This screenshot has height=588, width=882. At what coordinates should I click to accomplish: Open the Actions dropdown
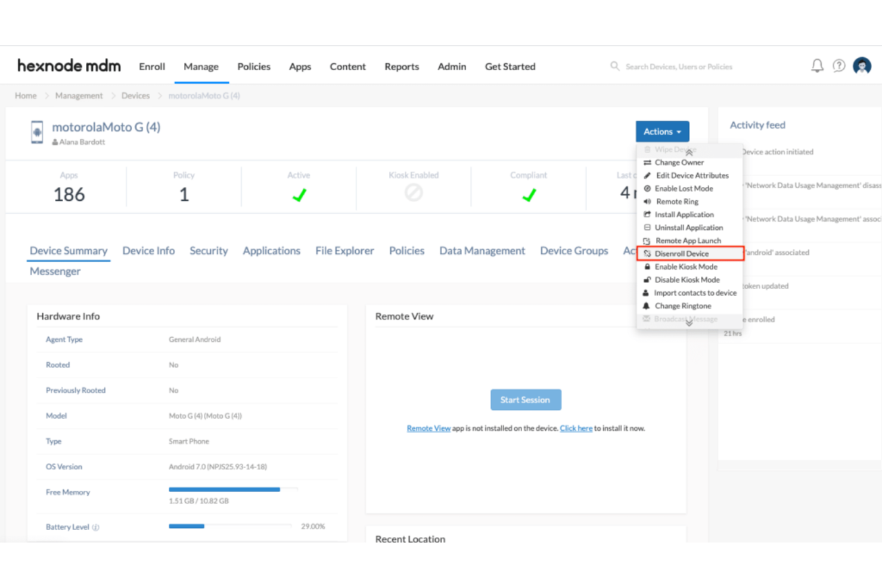coord(661,131)
